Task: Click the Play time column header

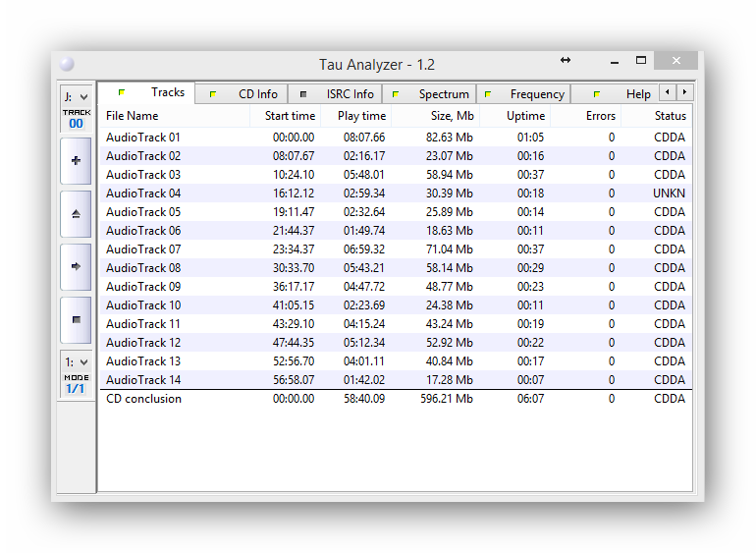Action: tap(361, 116)
